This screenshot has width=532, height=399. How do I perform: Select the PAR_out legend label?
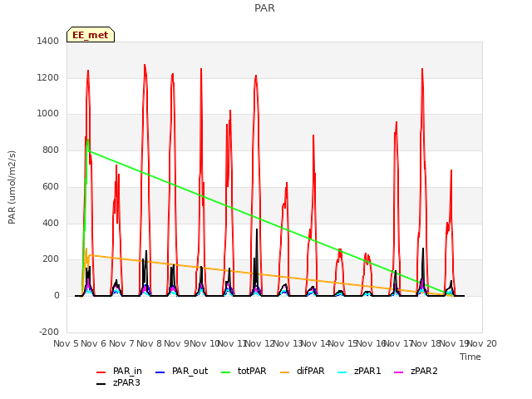(190, 371)
